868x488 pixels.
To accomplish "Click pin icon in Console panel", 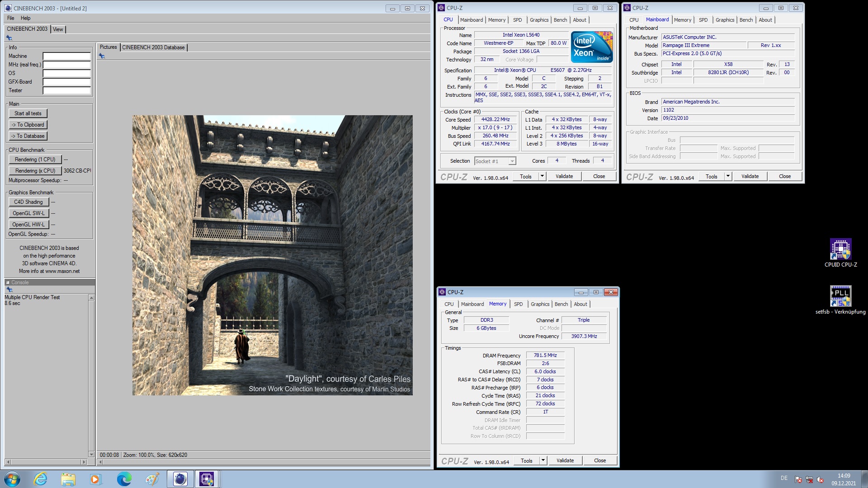I will click(x=9, y=290).
